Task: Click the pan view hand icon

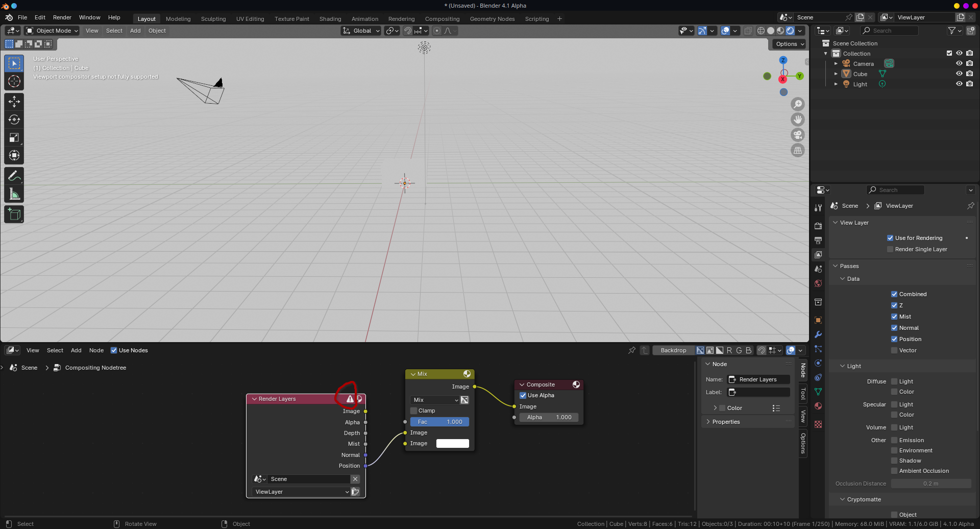Action: tap(797, 119)
